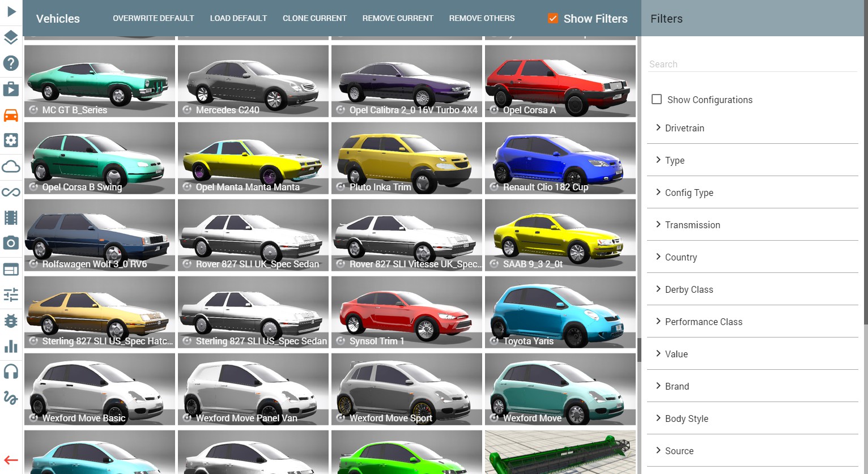Click the icon beside Wexford Move Sport label
This screenshot has width=868, height=474.
[x=341, y=418]
